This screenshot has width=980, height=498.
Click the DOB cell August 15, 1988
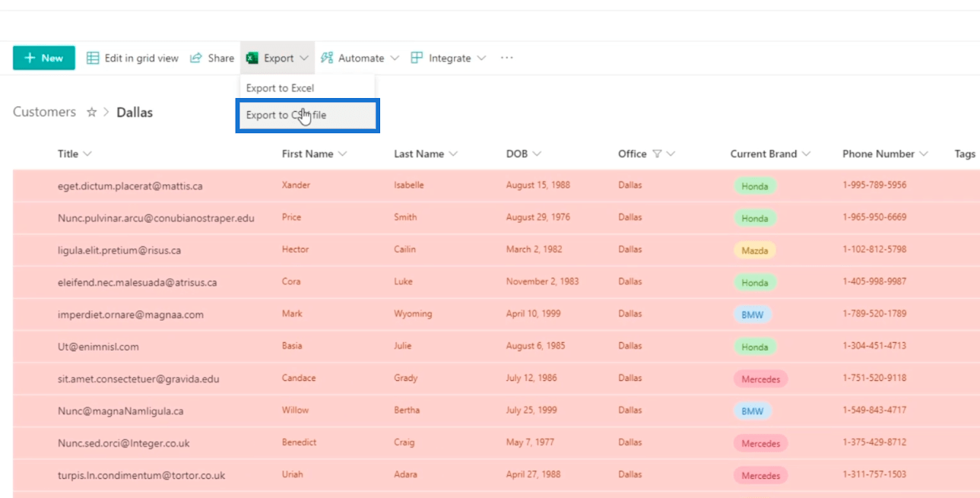pyautogui.click(x=538, y=185)
